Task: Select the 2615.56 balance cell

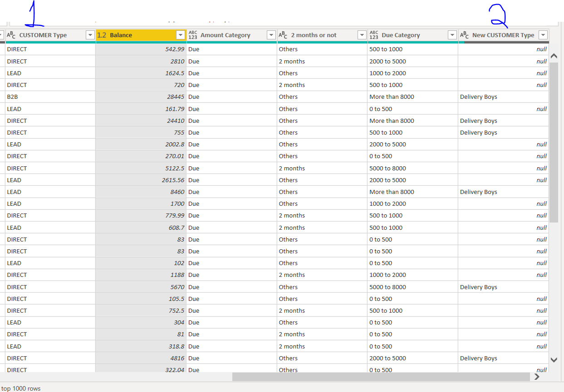Action: pos(141,180)
